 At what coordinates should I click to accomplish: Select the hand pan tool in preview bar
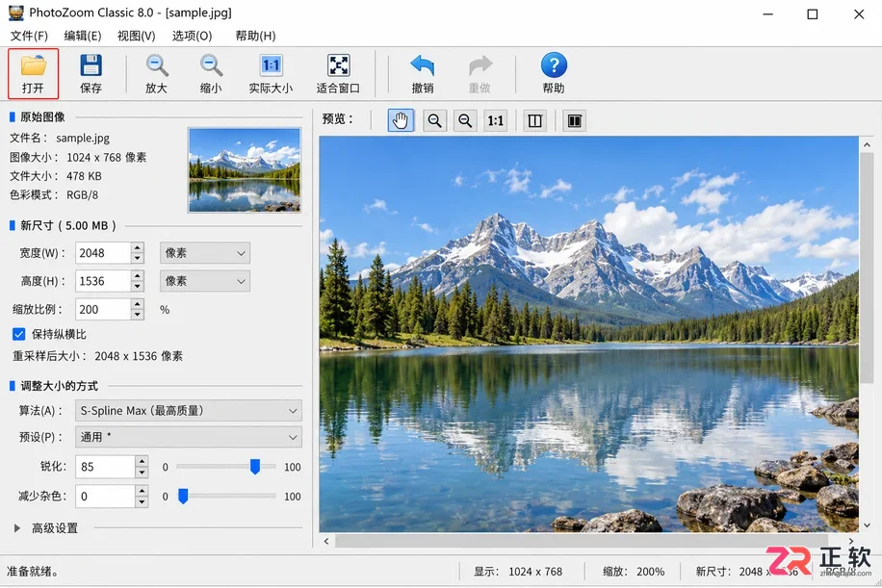[401, 120]
